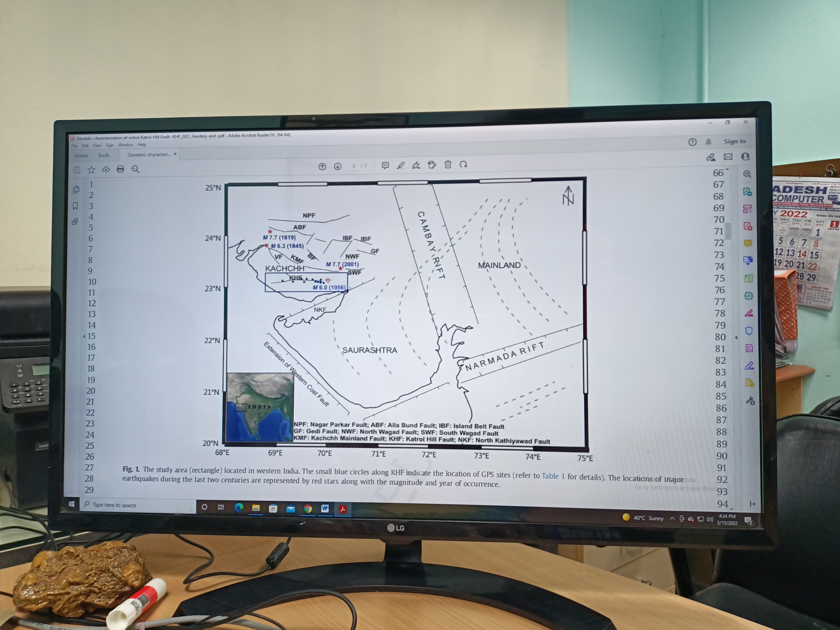
Task: Open the Export PDF tool
Action: pyautogui.click(x=747, y=191)
